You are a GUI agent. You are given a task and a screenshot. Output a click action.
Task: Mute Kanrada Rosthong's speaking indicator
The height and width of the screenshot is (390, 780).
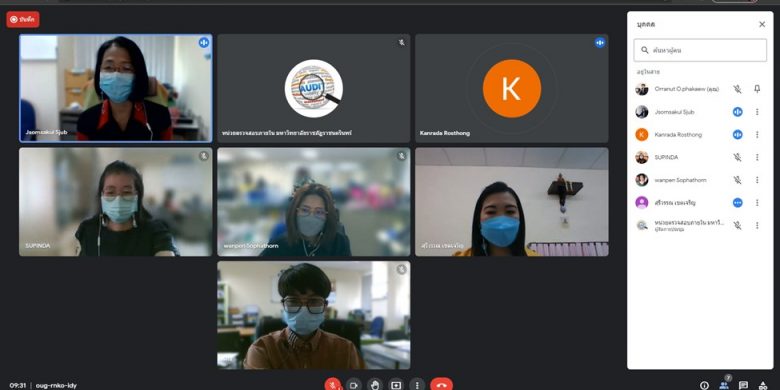737,135
